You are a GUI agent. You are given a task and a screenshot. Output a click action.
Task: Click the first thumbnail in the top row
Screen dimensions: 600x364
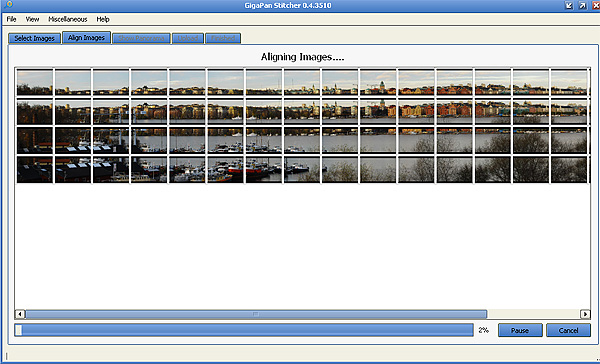[35, 82]
